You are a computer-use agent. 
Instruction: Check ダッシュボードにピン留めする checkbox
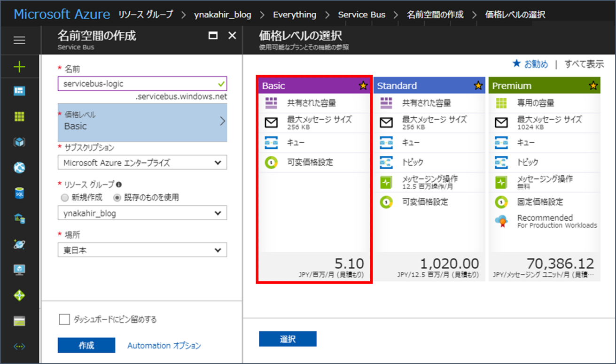tap(64, 319)
